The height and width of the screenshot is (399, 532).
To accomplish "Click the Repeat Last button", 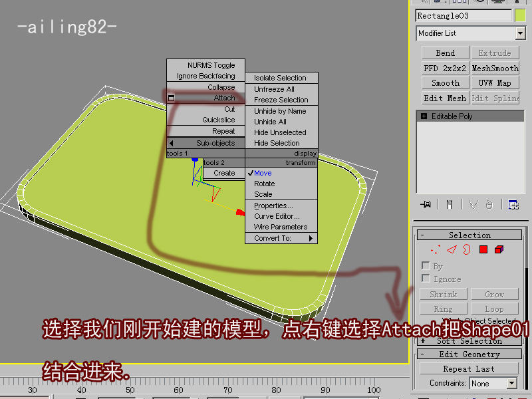I will coord(469,369).
